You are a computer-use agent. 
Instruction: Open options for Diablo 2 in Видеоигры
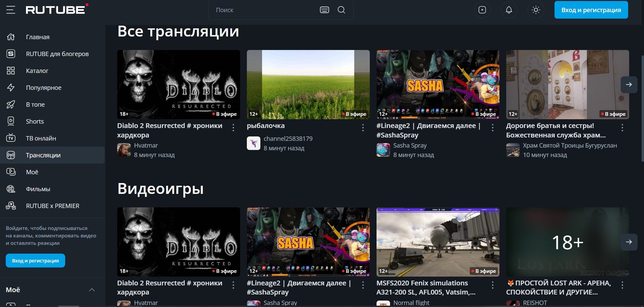233,285
